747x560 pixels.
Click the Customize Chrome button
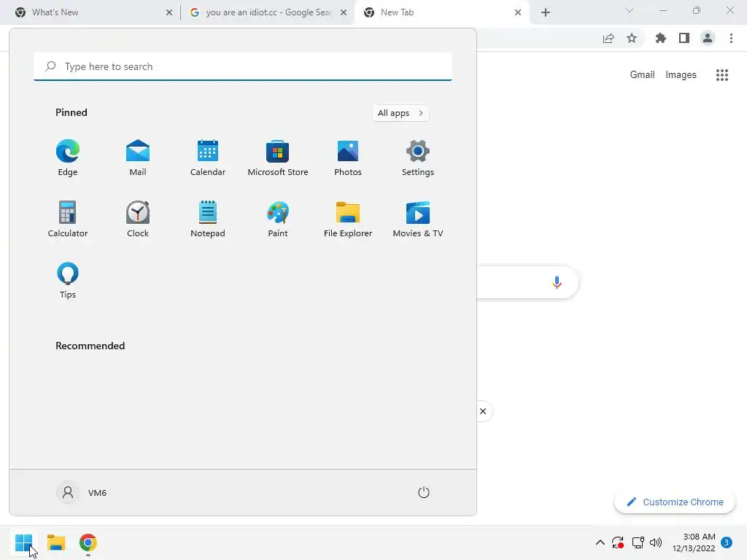coord(675,502)
